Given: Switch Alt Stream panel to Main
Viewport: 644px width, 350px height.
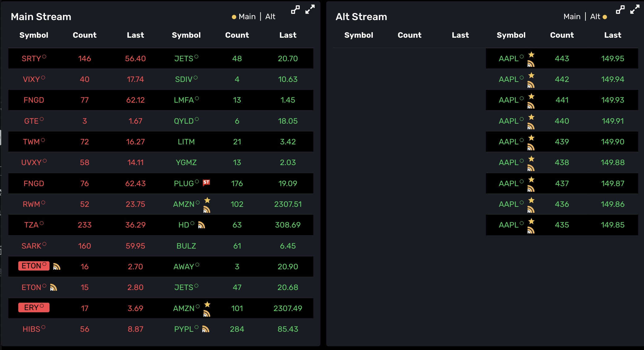Looking at the screenshot, I should point(572,17).
